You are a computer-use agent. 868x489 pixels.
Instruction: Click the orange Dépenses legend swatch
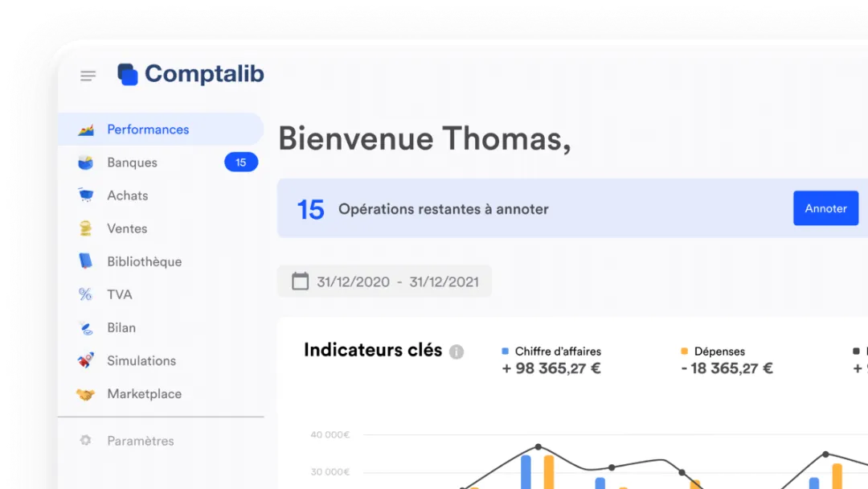(684, 351)
